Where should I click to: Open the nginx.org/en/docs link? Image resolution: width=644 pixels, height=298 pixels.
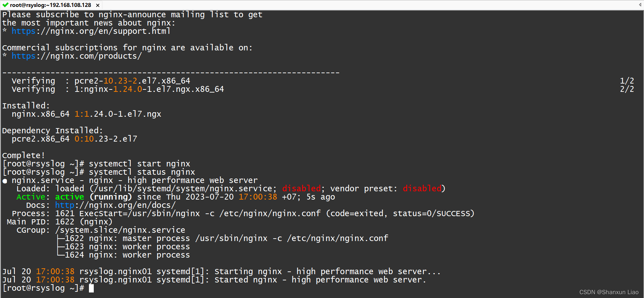point(115,205)
